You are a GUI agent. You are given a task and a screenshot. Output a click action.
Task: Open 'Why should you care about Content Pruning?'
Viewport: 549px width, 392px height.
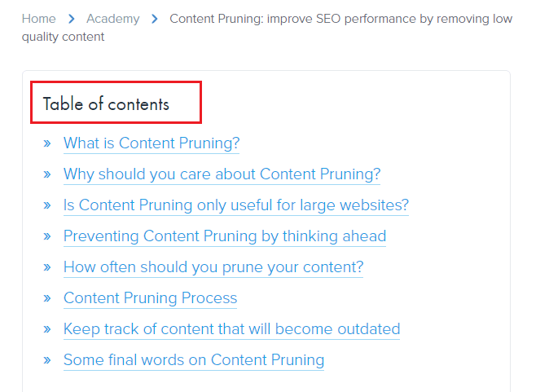tap(222, 174)
